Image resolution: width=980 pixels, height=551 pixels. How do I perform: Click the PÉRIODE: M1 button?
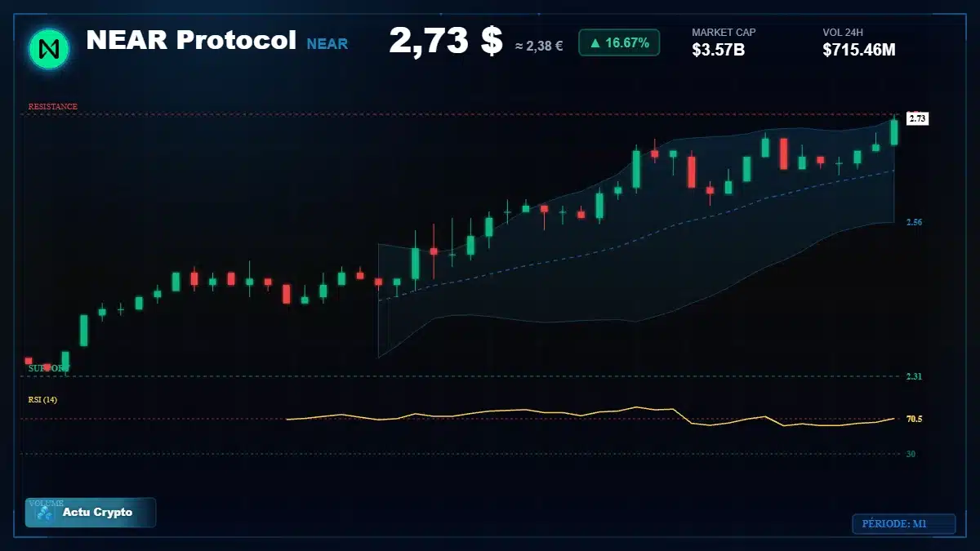click(x=903, y=524)
